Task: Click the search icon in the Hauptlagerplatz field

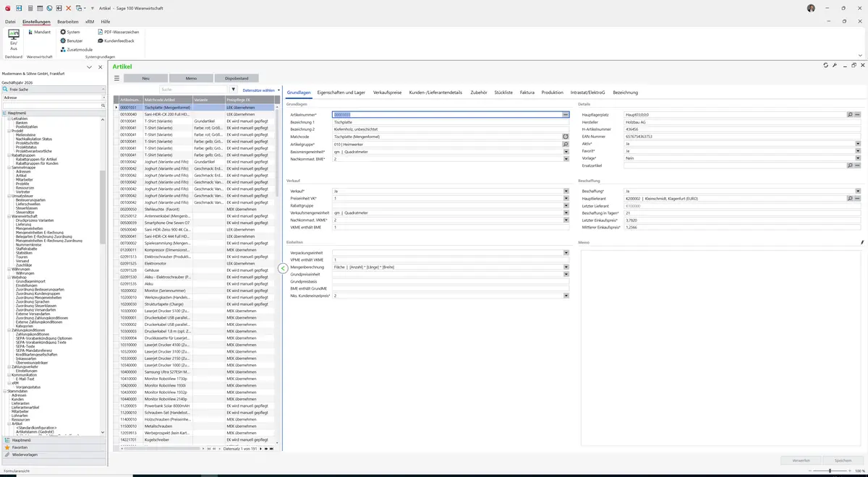Action: click(850, 115)
